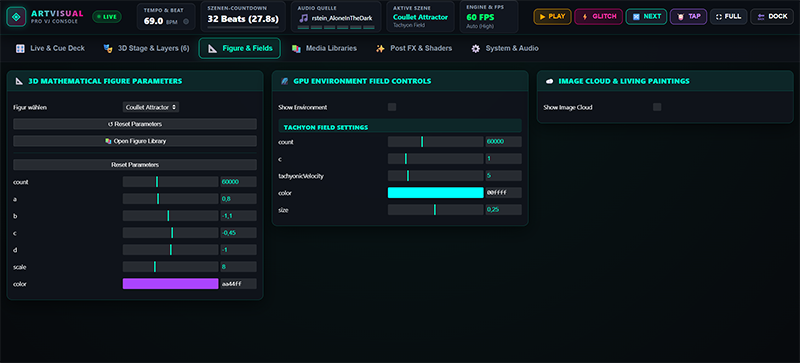Click the music note audio source icon
Screen dimensions: 800x363
pyautogui.click(x=304, y=18)
